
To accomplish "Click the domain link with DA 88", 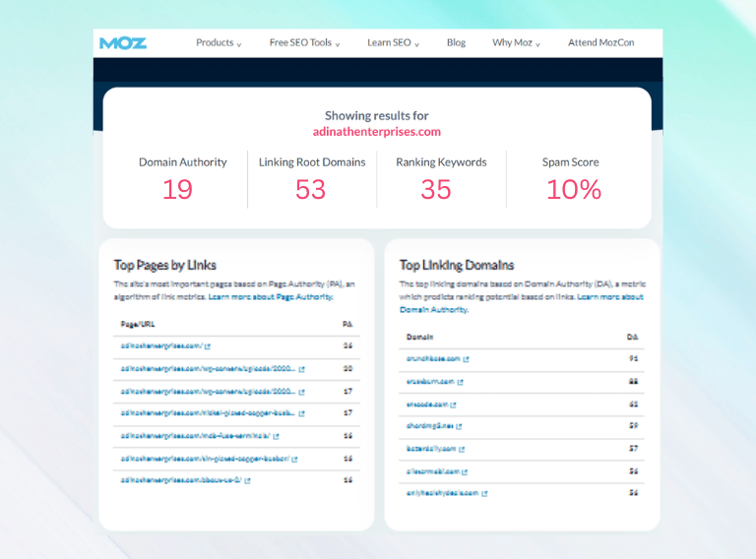I will pyautogui.click(x=430, y=381).
